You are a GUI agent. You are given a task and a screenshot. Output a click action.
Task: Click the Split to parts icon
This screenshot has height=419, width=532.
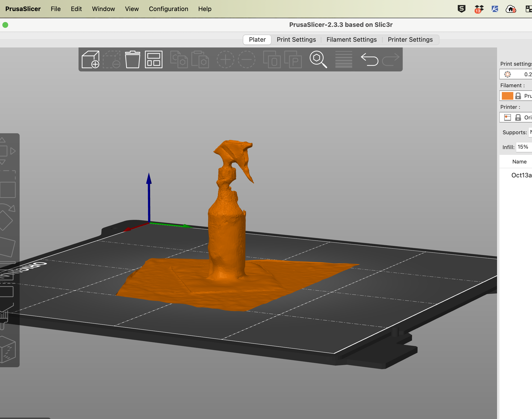coord(293,59)
